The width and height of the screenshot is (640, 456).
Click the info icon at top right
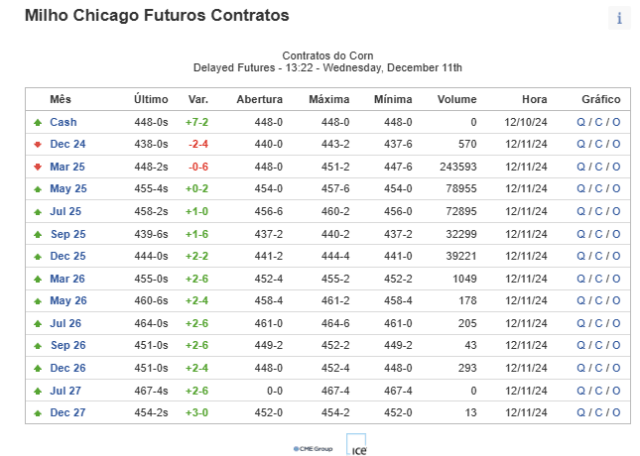click(619, 18)
